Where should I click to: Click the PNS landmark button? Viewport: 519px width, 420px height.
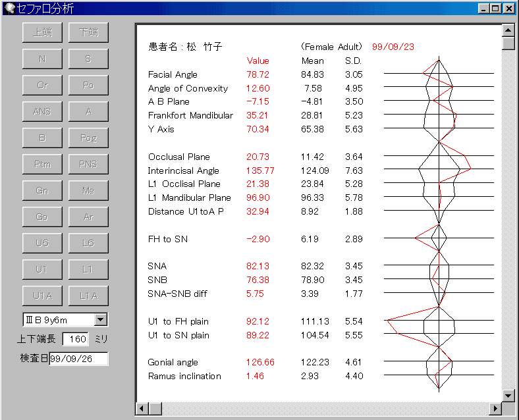[x=88, y=164]
